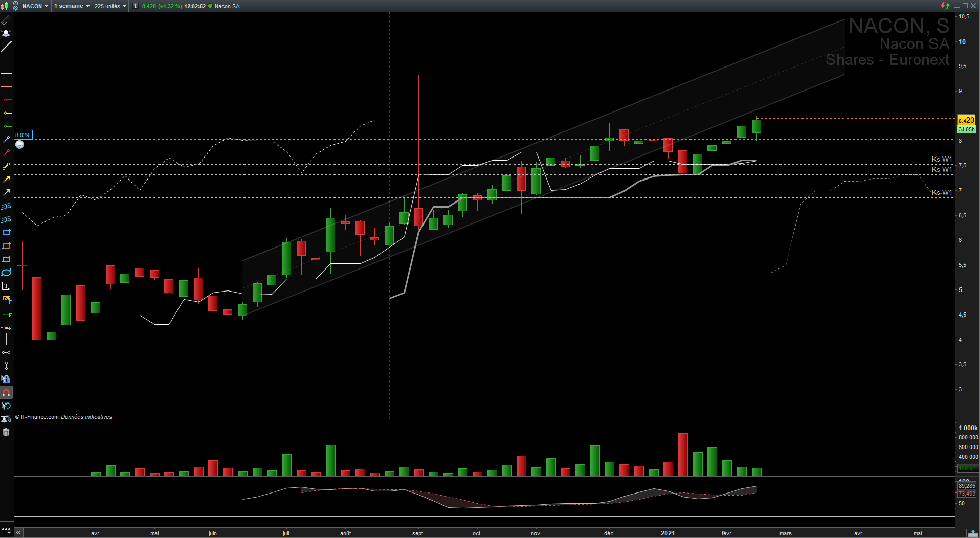Click the top Ks W1 level label
The image size is (980, 538).
pyautogui.click(x=942, y=159)
